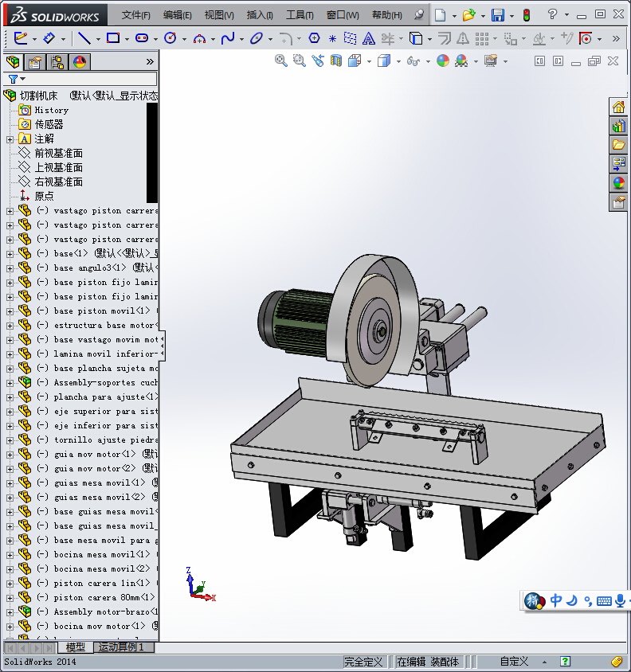Click the Previous View icon
Screen dimensions: 631x672
(318, 61)
